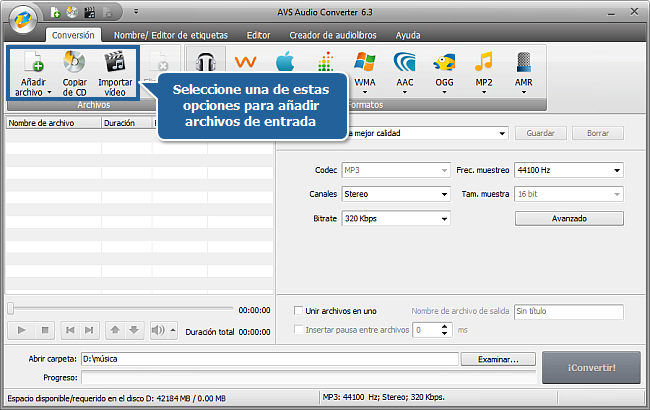The width and height of the screenshot is (650, 410).
Task: Click Copiar de CD disc icon
Action: 74,62
